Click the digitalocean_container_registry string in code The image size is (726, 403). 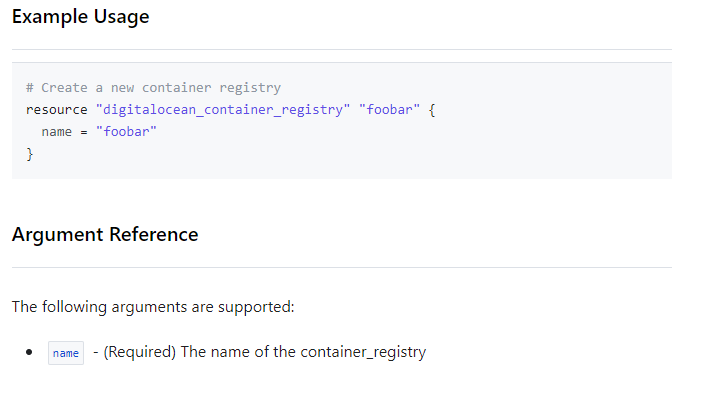(x=223, y=110)
